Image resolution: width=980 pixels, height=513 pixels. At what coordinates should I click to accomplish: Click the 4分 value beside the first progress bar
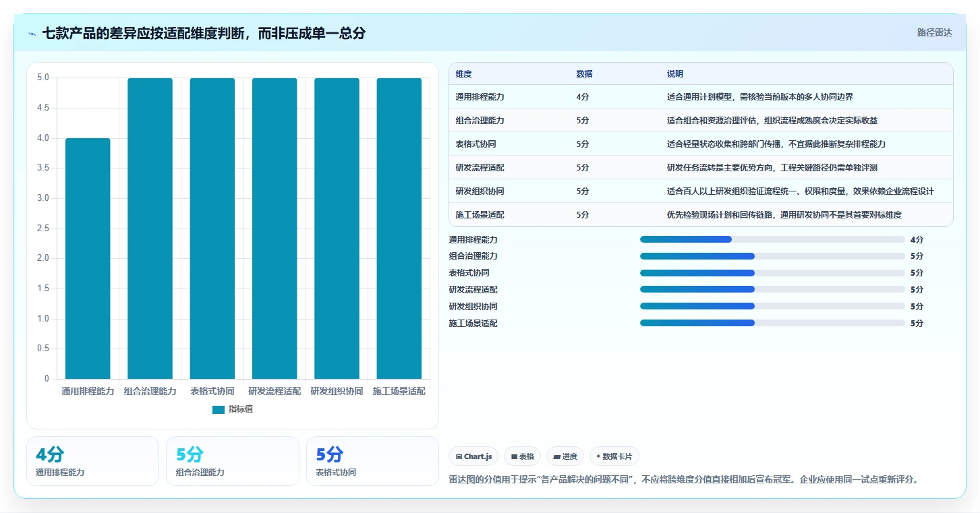[917, 239]
